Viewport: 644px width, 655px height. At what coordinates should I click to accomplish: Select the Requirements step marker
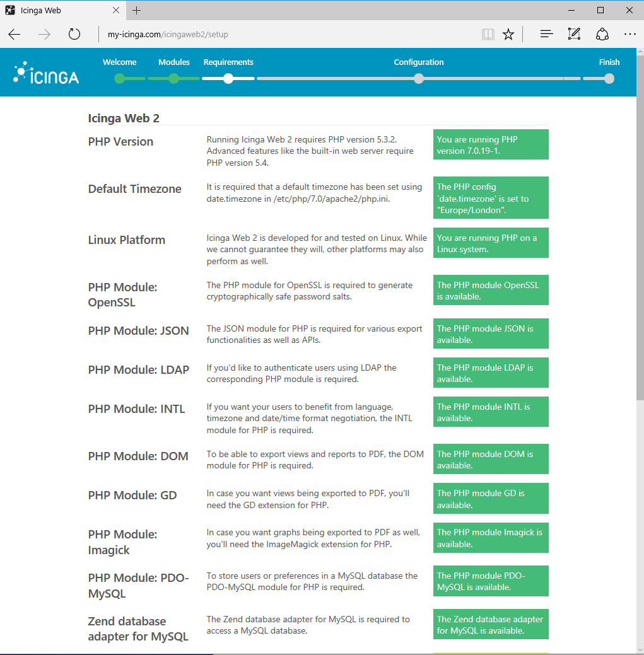pyautogui.click(x=228, y=78)
